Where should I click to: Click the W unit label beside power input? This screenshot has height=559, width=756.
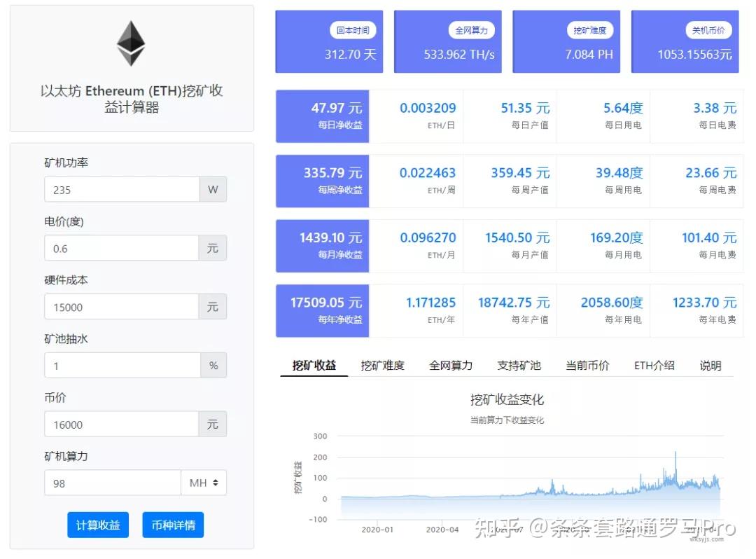tap(213, 190)
